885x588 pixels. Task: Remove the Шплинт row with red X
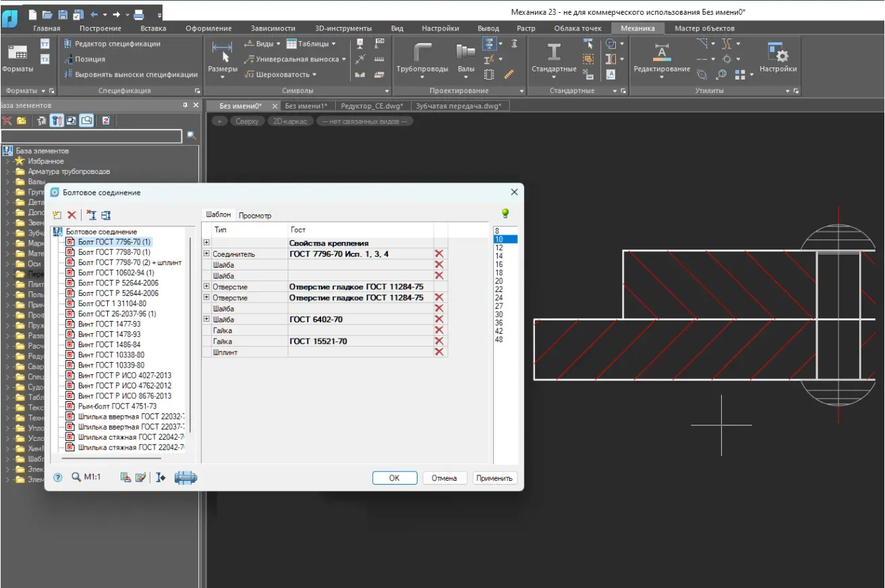coord(439,352)
